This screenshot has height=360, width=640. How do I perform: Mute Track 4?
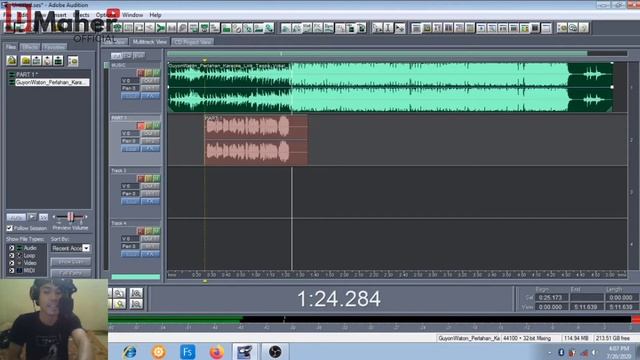[x=156, y=231]
